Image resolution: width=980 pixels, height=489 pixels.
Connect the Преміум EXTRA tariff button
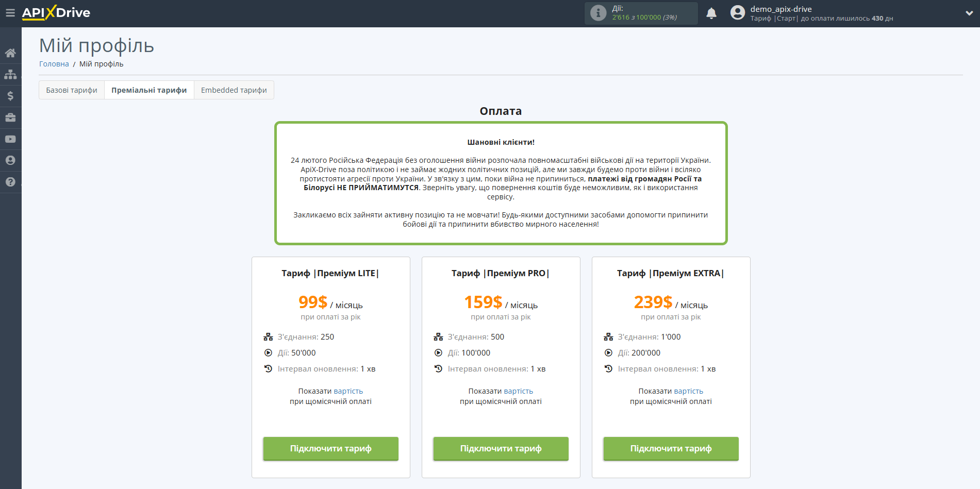coord(671,448)
